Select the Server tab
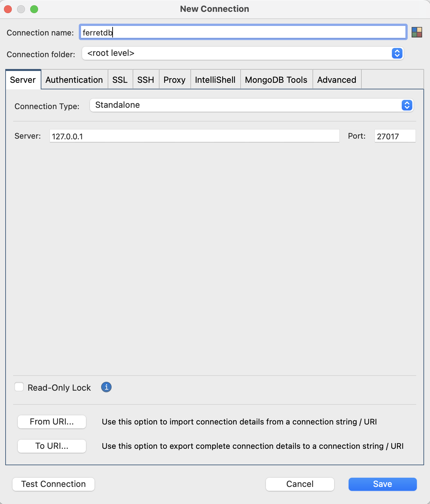430x504 pixels. [23, 80]
